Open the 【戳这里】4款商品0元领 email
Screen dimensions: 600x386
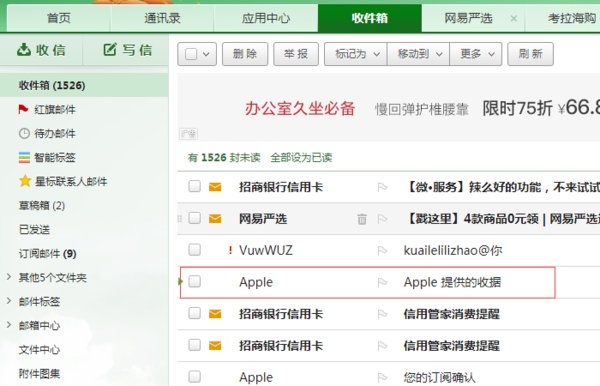[502, 219]
